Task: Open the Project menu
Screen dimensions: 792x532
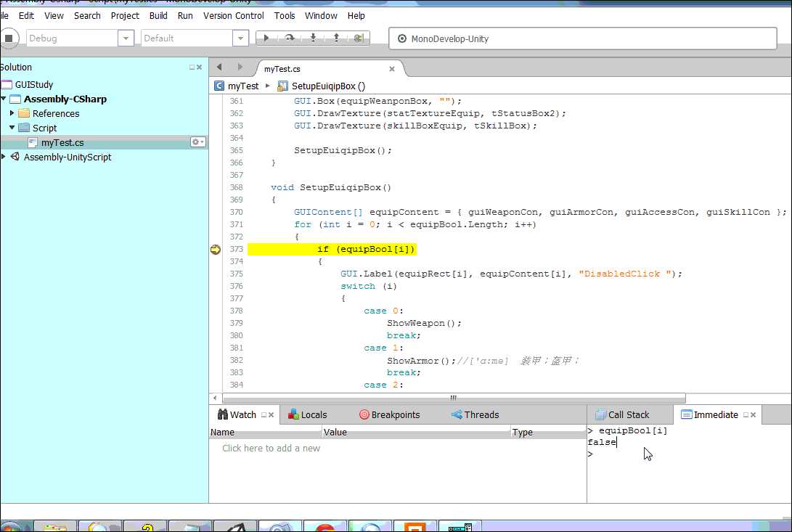Action: point(125,16)
